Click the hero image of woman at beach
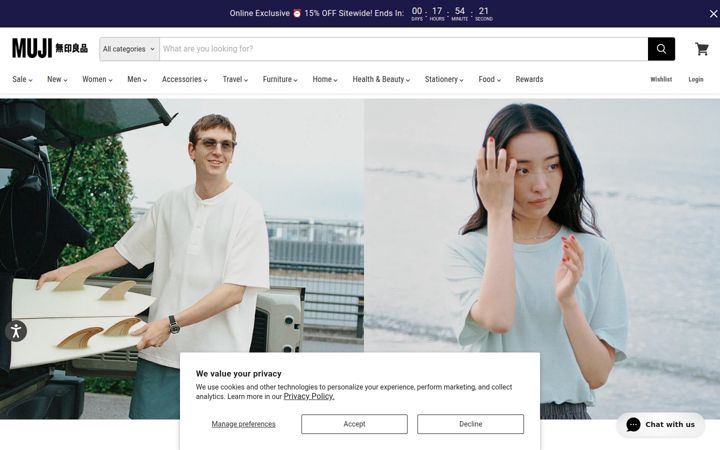 point(542,259)
